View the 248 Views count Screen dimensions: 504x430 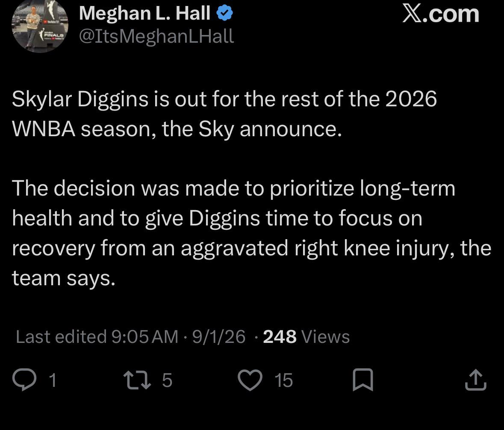click(306, 337)
